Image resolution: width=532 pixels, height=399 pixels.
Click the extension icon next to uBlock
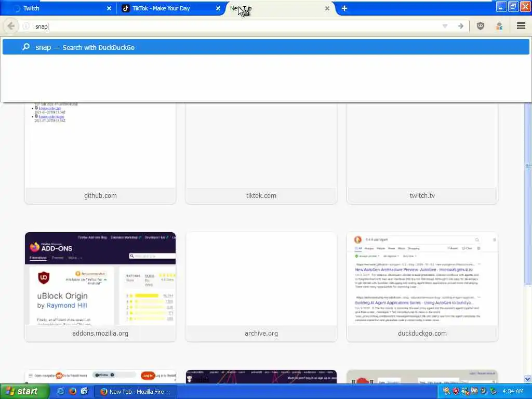pos(499,26)
